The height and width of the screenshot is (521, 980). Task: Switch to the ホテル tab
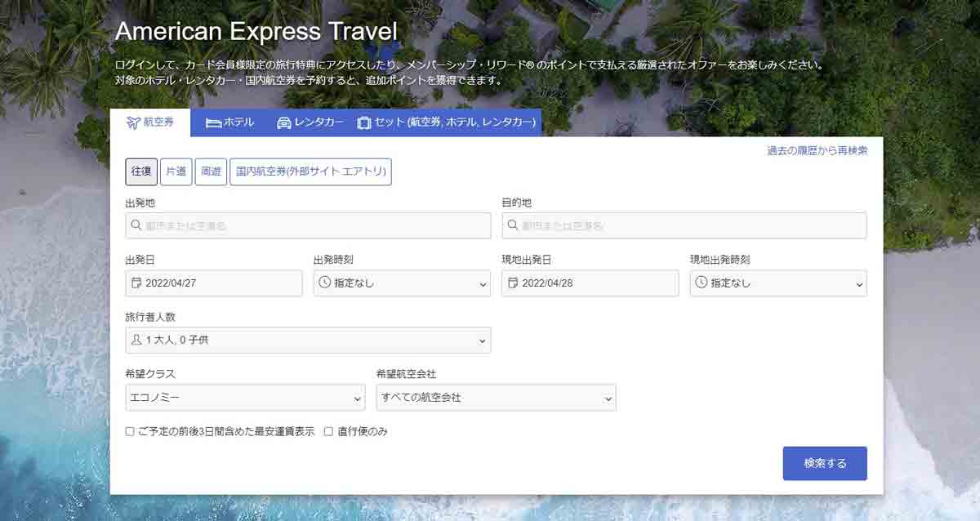[x=230, y=122]
